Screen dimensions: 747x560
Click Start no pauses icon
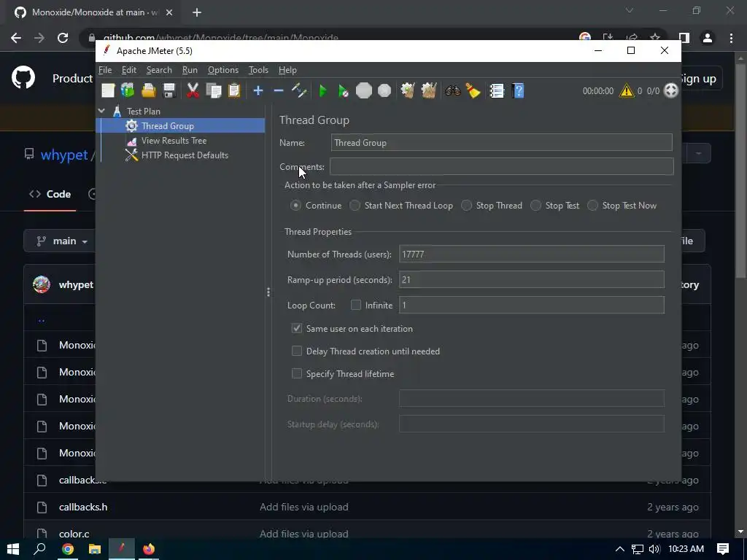343,90
